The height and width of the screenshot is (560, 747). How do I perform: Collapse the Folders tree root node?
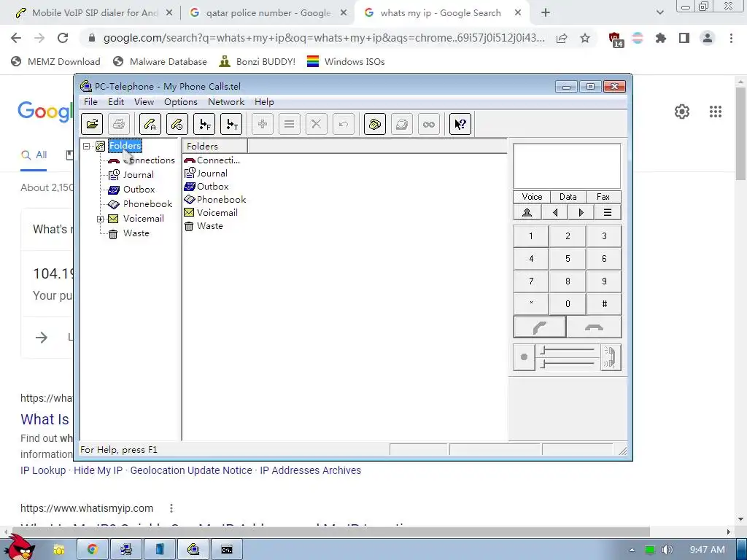[x=86, y=146]
